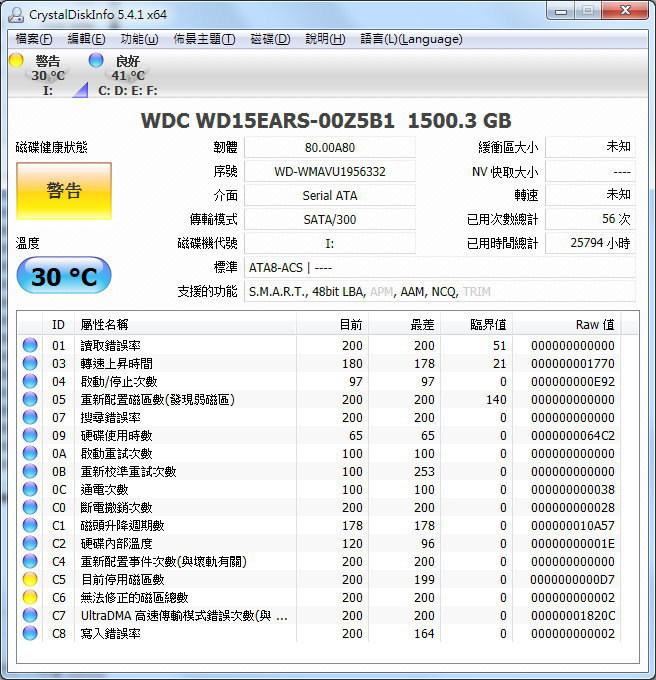Image resolution: width=656 pixels, height=680 pixels.
Task: Click the drive title WDC WD15EARS-00Z5B1 1500.3 GB
Action: [326, 120]
